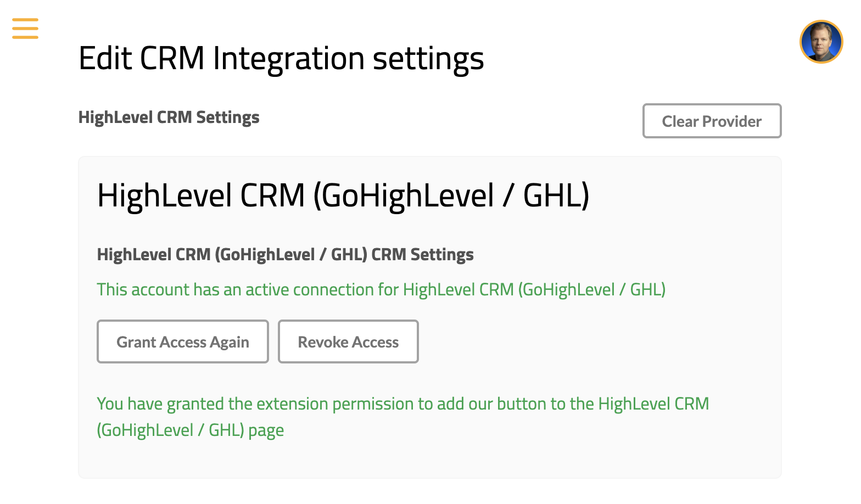Open the account menu via profile photo
This screenshot has height=504, width=861.
coord(821,42)
